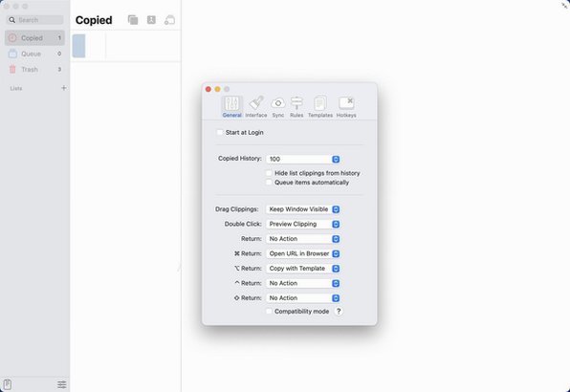Click the Lists section header
The image size is (570, 392).
click(16, 88)
